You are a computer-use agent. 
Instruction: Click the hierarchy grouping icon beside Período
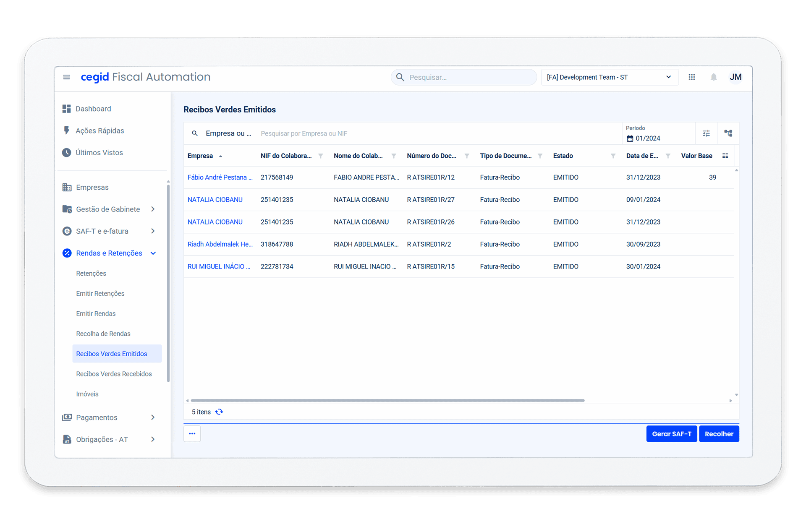tap(728, 133)
